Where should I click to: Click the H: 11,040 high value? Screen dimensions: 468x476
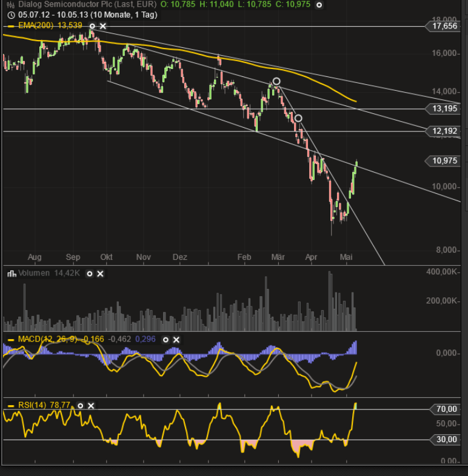216,5
